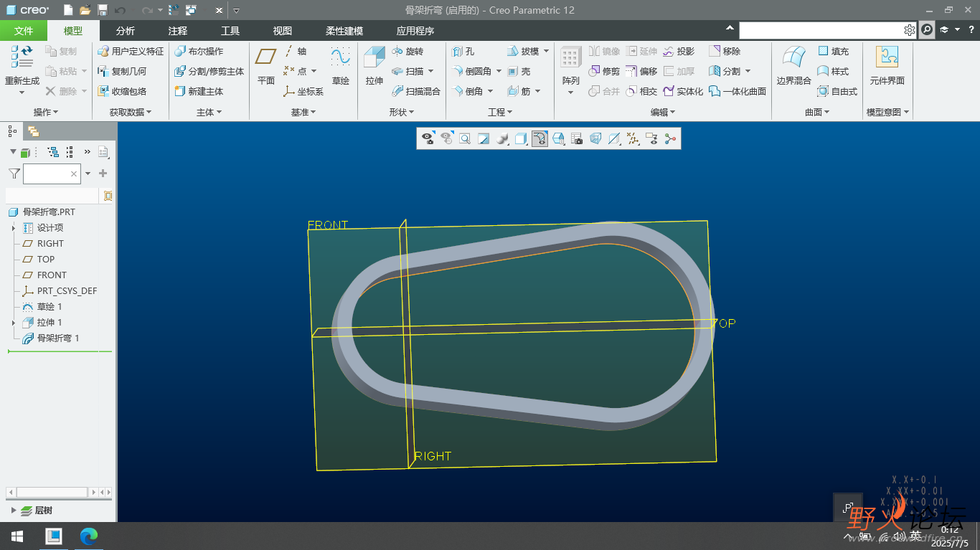Switch to the Applications (应用程序) tab
This screenshot has width=980, height=550.
coord(415,31)
